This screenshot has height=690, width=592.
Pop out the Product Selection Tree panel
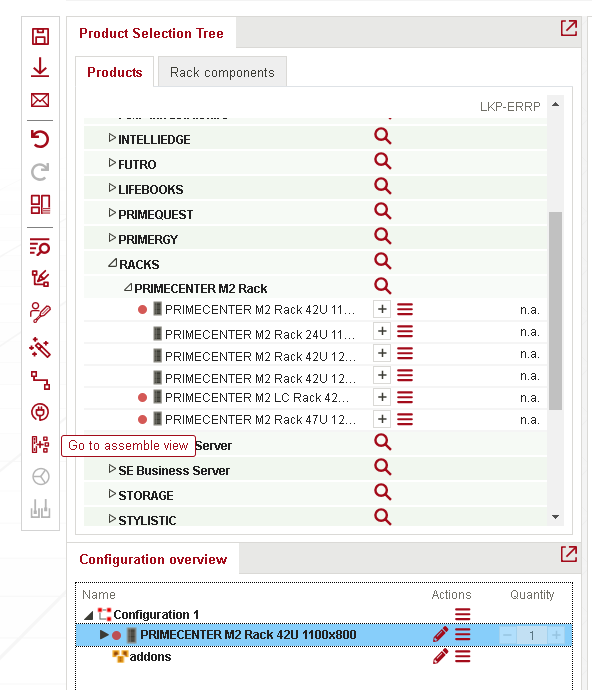point(569,28)
